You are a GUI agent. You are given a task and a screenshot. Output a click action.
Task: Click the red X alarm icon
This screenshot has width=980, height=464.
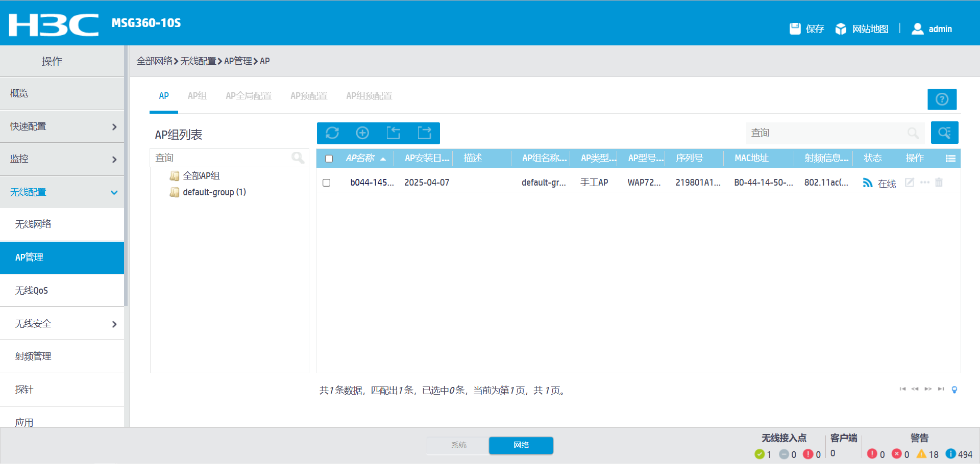pos(897,453)
